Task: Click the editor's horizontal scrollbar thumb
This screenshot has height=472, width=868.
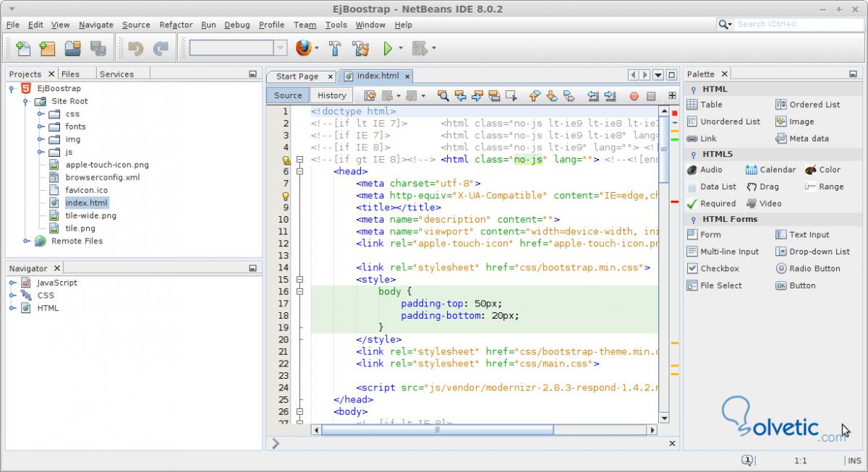Action: [x=437, y=429]
